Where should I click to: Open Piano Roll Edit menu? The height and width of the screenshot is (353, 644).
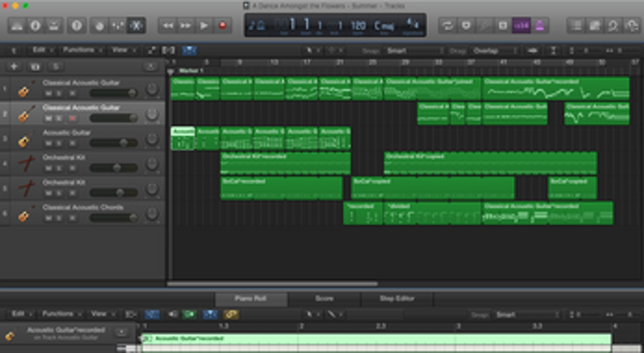coord(21,314)
